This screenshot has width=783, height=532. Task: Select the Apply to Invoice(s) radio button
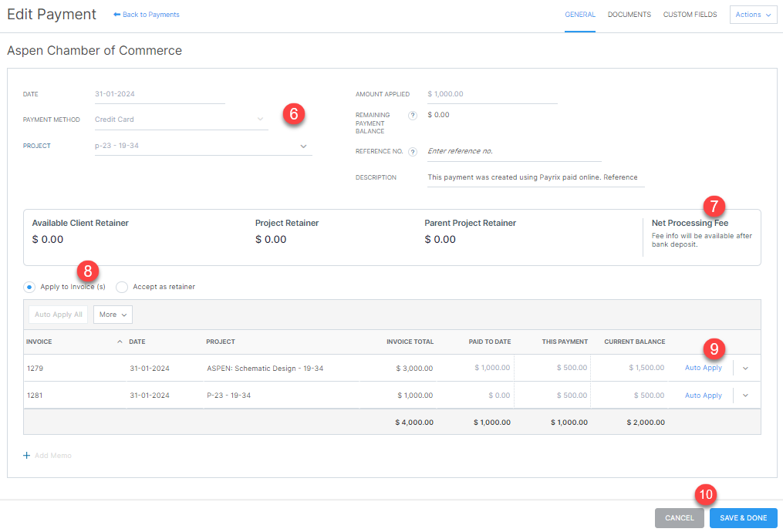[x=28, y=287]
